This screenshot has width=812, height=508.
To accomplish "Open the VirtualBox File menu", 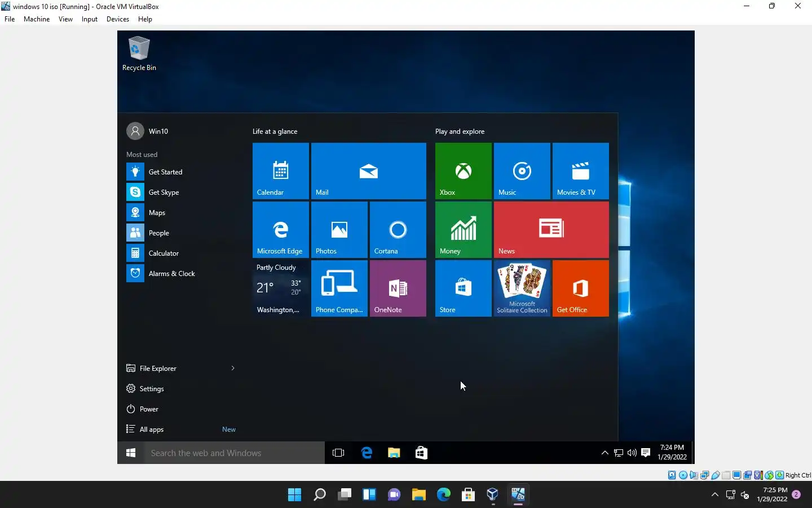I will 10,19.
